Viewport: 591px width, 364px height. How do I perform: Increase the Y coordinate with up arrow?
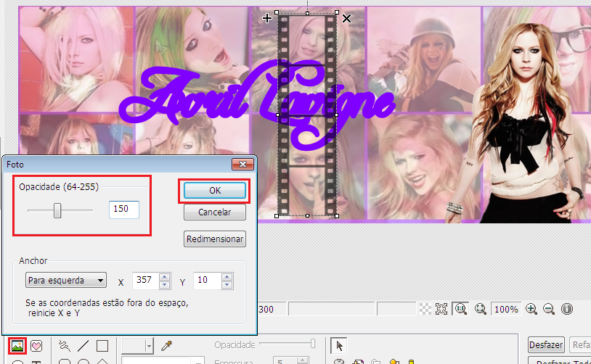tap(227, 277)
